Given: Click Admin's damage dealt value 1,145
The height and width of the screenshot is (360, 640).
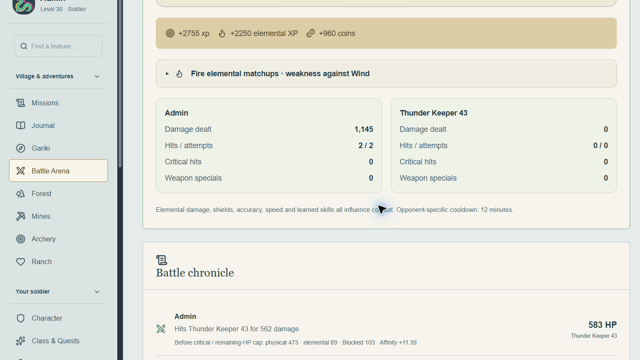Looking at the screenshot, I should pyautogui.click(x=364, y=129).
